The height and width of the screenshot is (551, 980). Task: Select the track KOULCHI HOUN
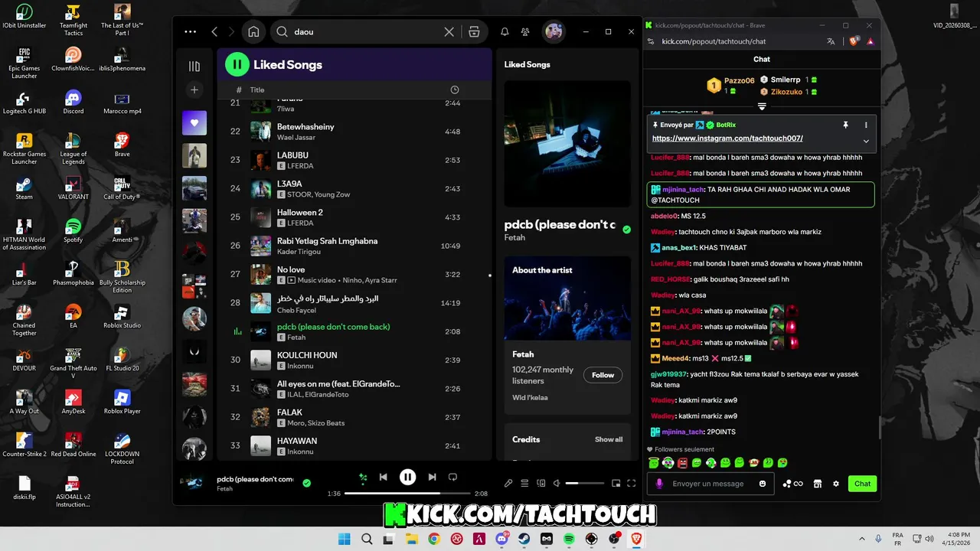[x=354, y=360]
